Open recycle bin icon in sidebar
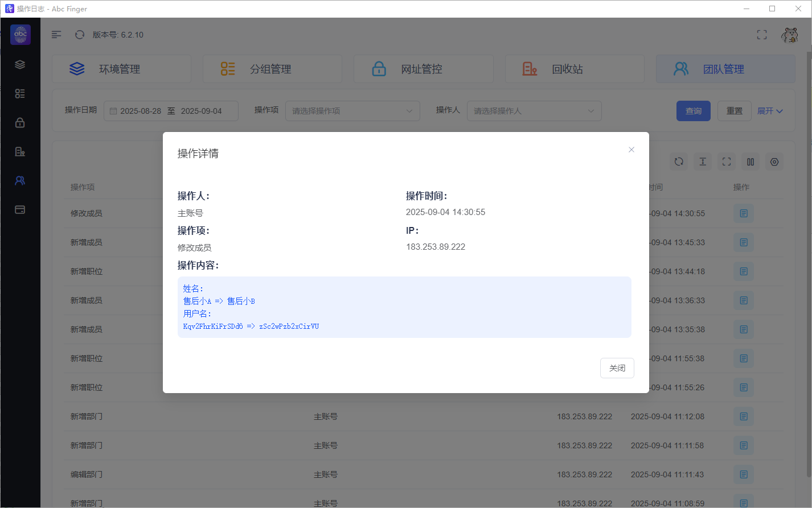This screenshot has width=812, height=508. coord(20,151)
